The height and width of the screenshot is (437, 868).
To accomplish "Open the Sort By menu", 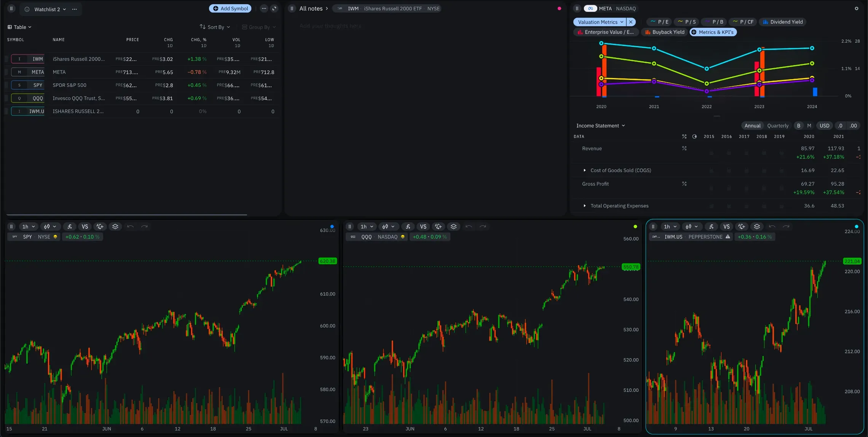I will (x=215, y=27).
